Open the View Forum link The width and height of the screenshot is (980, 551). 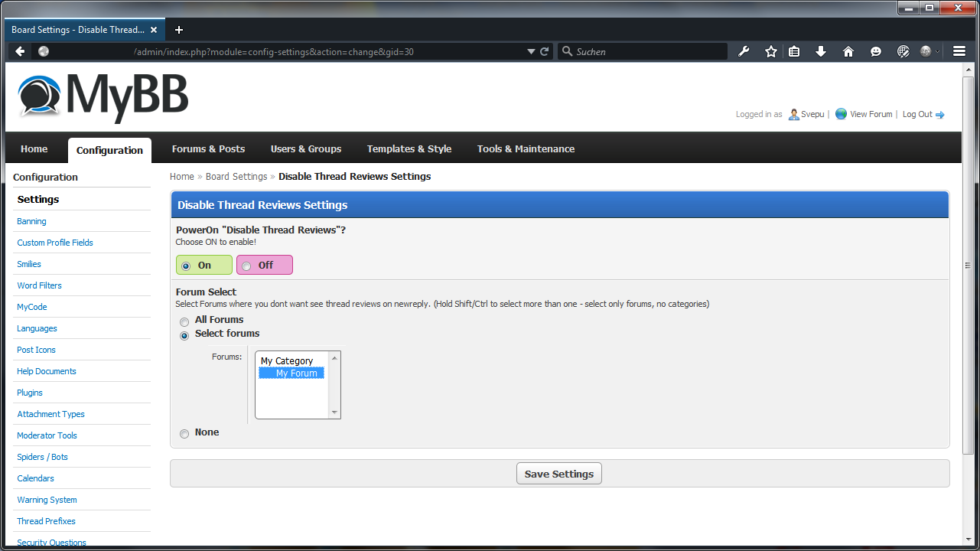tap(871, 114)
